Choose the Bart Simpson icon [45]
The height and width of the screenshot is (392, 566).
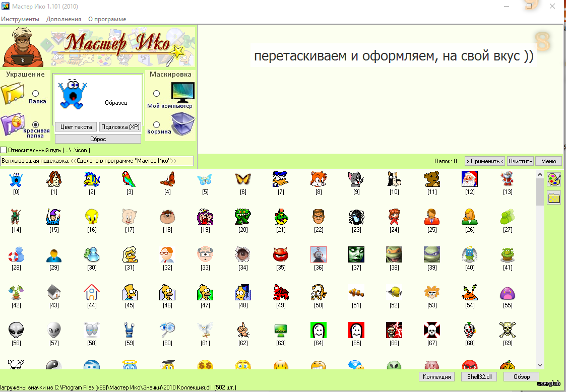click(130, 292)
